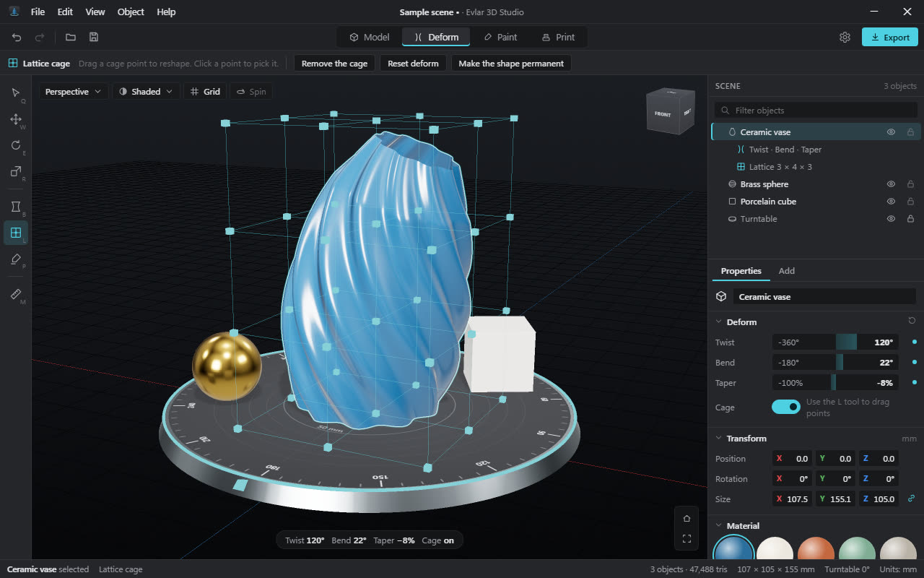Click the home view icon in viewport
The image size is (924, 578).
(687, 518)
